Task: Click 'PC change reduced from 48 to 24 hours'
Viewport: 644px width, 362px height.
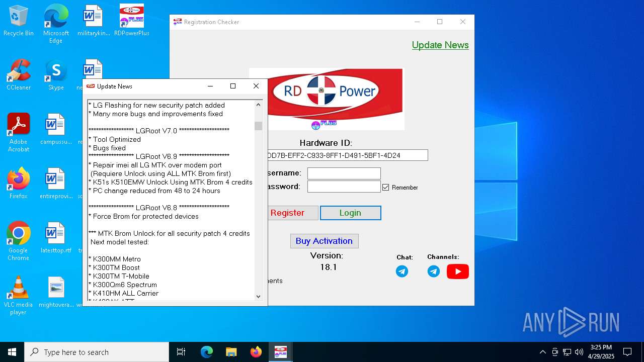Action: (x=154, y=191)
